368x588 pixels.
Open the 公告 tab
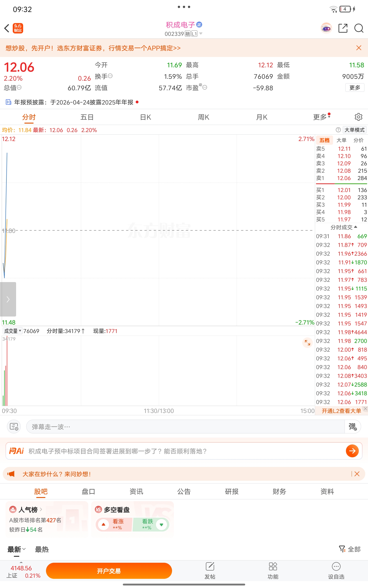pyautogui.click(x=184, y=492)
